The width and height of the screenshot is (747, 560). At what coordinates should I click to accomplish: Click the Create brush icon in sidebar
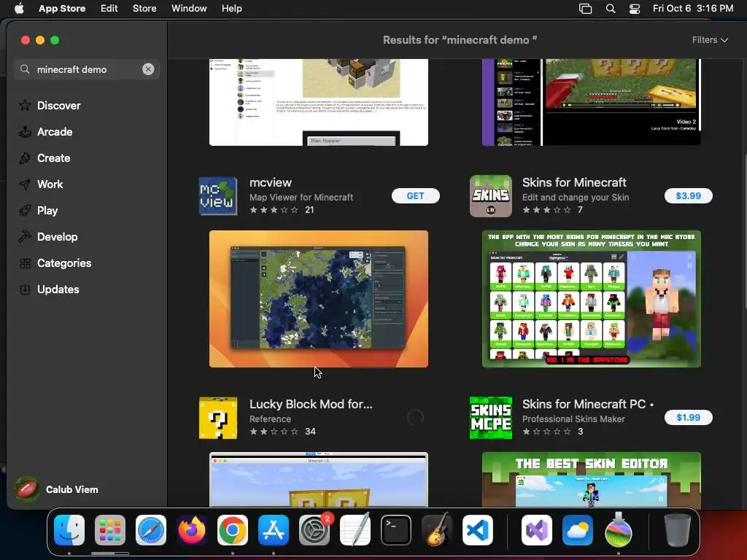tap(25, 158)
